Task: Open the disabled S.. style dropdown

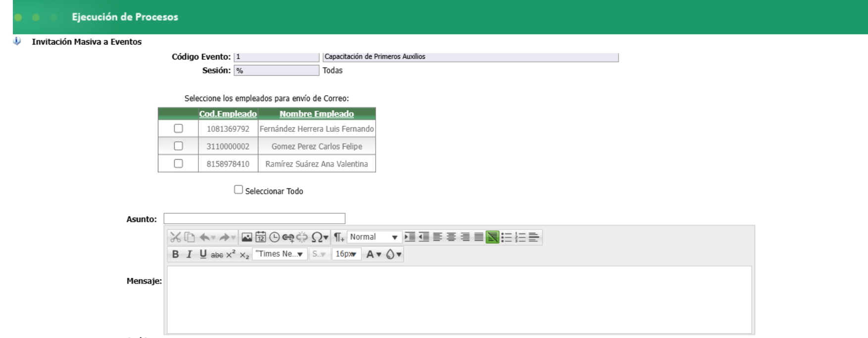Action: (x=319, y=254)
